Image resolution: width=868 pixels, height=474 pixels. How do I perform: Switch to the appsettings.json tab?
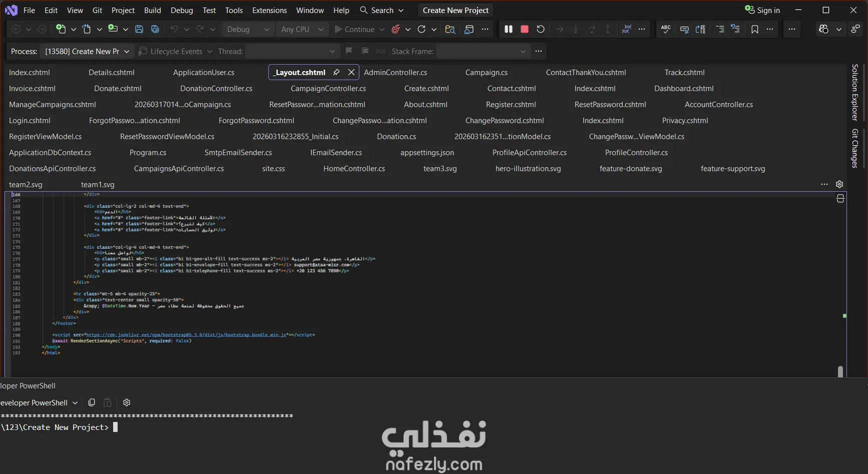427,152
